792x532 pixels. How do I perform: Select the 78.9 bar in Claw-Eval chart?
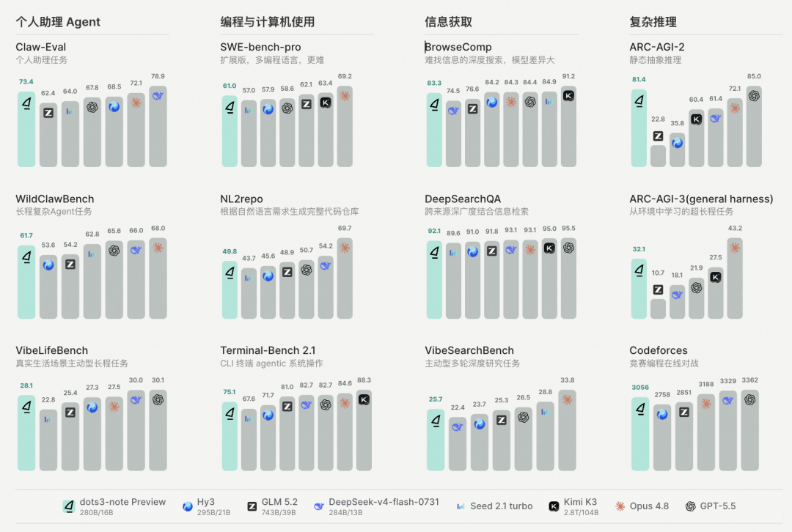[x=158, y=126]
